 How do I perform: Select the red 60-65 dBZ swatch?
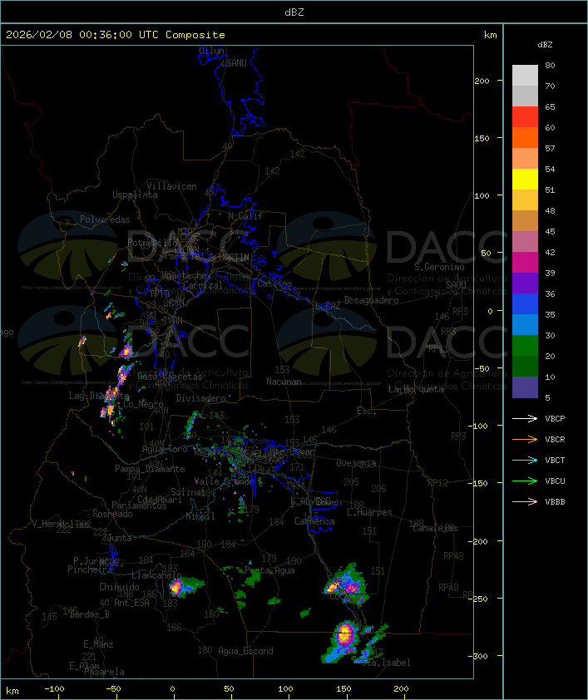tap(525, 117)
